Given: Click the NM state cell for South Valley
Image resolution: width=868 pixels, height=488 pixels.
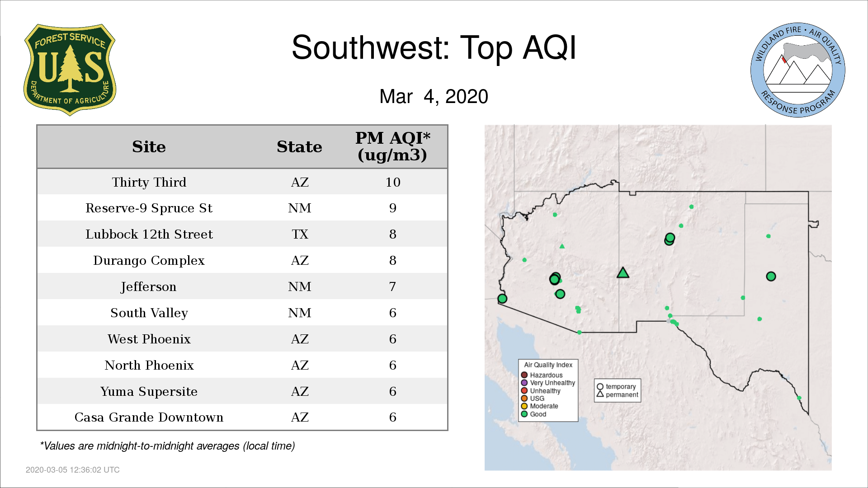Looking at the screenshot, I should click(299, 313).
